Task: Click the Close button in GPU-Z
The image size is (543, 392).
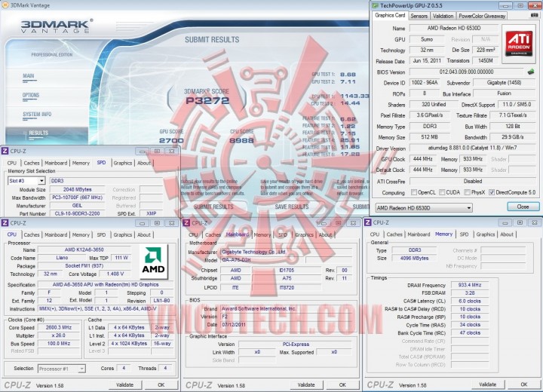Action: 523,207
